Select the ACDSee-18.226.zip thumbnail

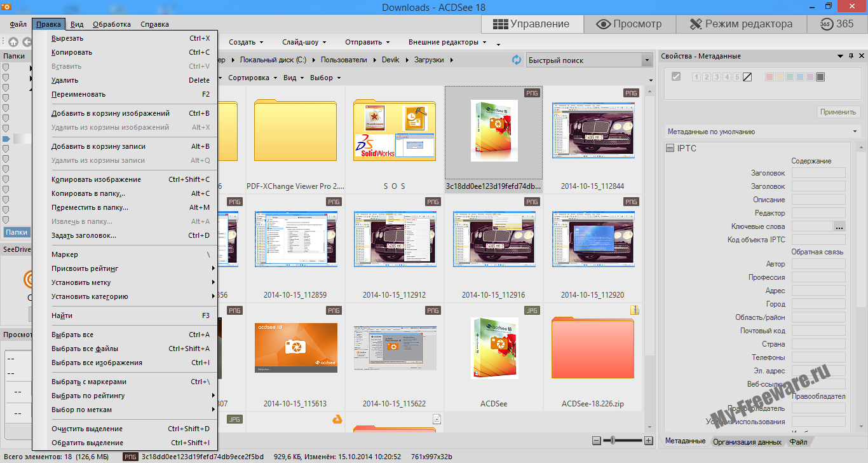593,356
